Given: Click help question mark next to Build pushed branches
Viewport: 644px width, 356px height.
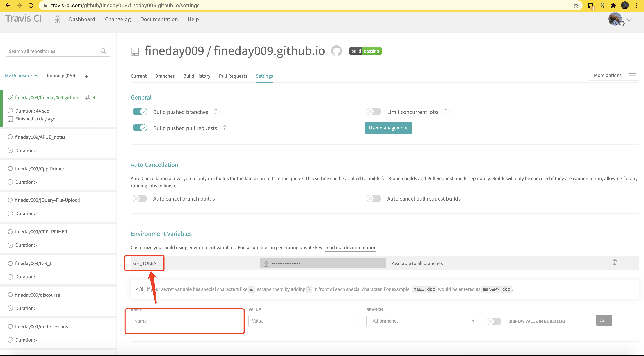Looking at the screenshot, I should click(x=216, y=111).
